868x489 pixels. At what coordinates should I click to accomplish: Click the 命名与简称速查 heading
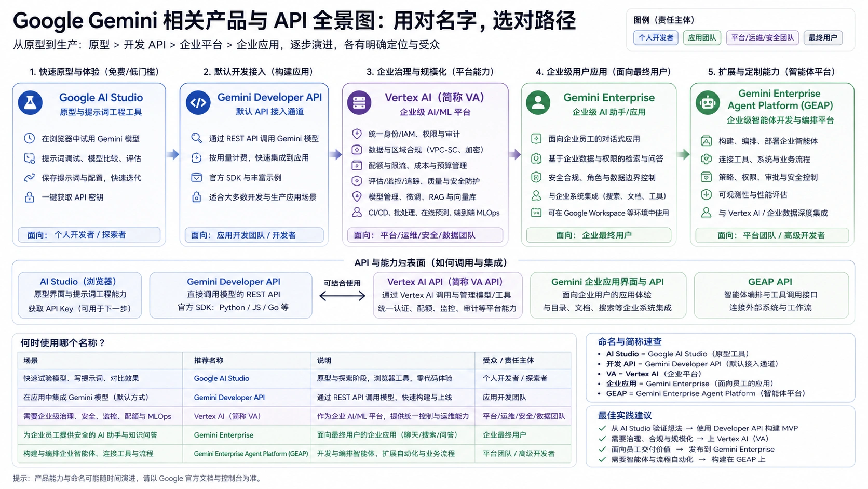click(x=630, y=341)
